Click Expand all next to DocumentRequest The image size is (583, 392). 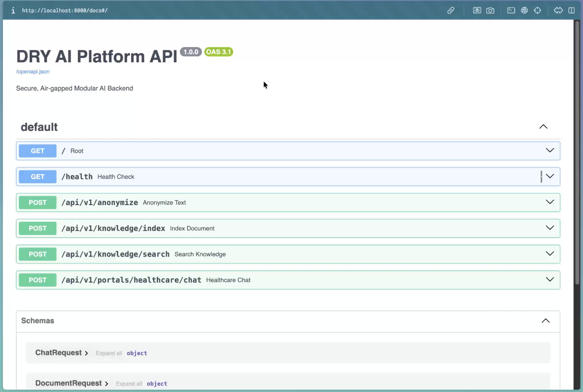(129, 384)
